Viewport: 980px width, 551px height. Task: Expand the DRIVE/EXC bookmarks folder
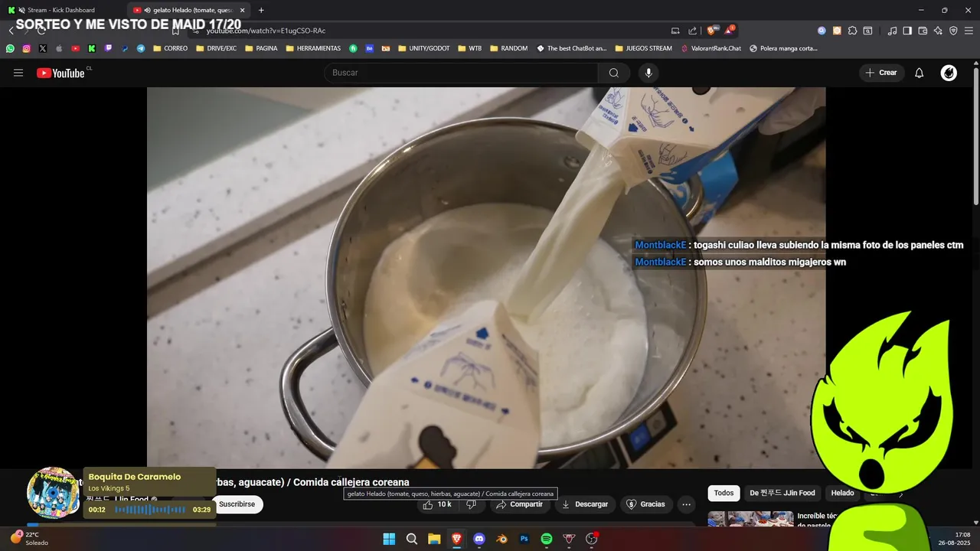pyautogui.click(x=217, y=48)
